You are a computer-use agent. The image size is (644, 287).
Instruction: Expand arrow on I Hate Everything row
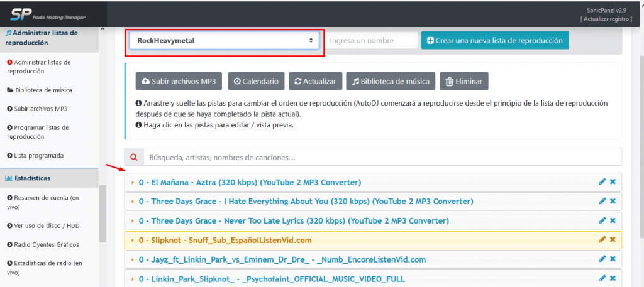pyautogui.click(x=133, y=202)
